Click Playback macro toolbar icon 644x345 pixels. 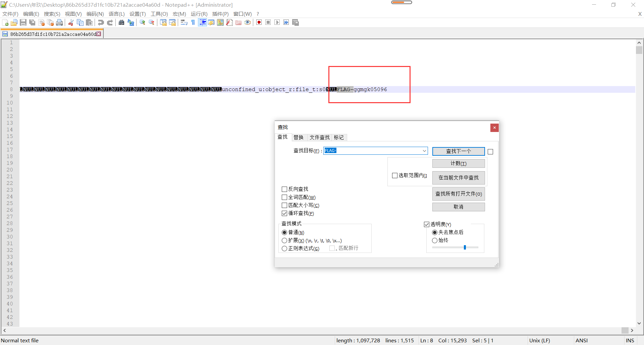[x=277, y=22]
